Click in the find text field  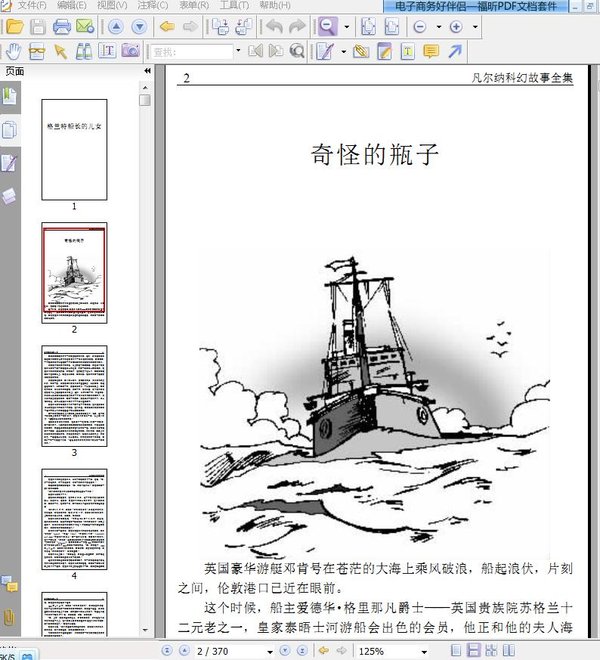click(191, 52)
